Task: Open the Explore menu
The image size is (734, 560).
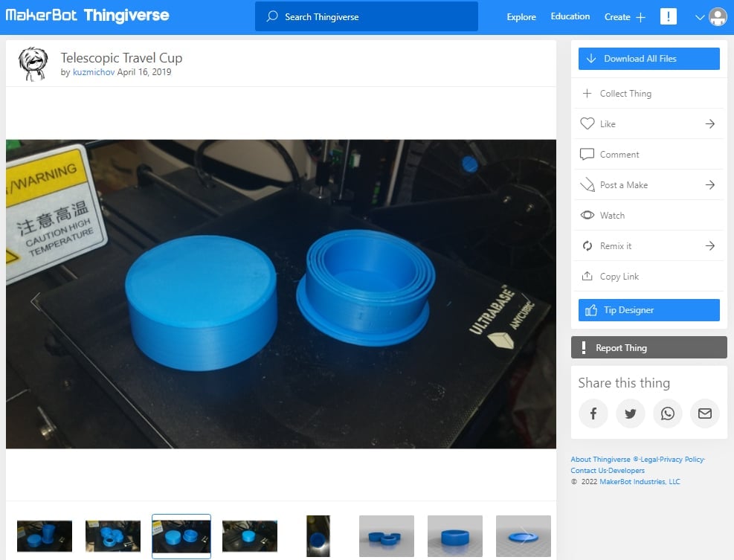Action: [x=521, y=17]
